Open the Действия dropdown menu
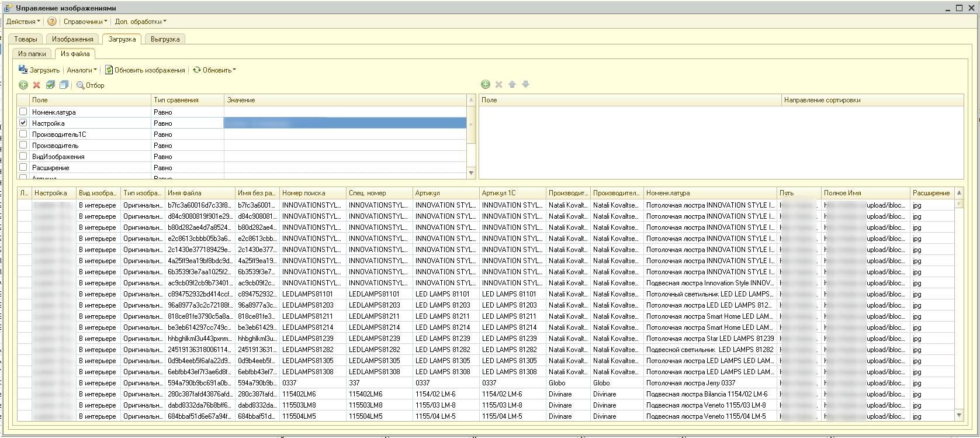Image resolution: width=980 pixels, height=438 pixels. [23, 22]
